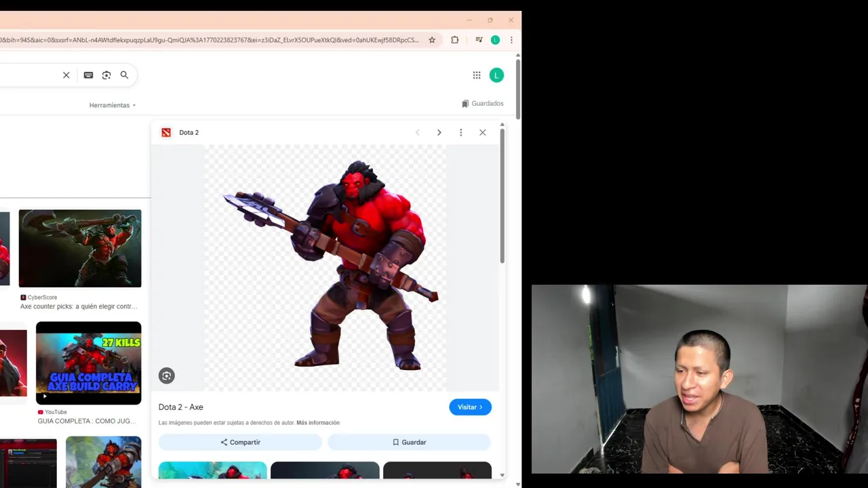Image resolution: width=868 pixels, height=488 pixels.
Task: Open the CyberScore Axe counter picks thumbnail
Action: 80,249
